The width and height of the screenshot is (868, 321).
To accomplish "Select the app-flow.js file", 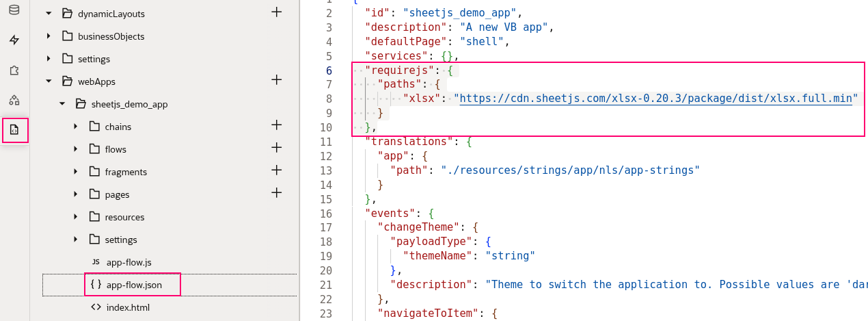I will click(x=128, y=262).
